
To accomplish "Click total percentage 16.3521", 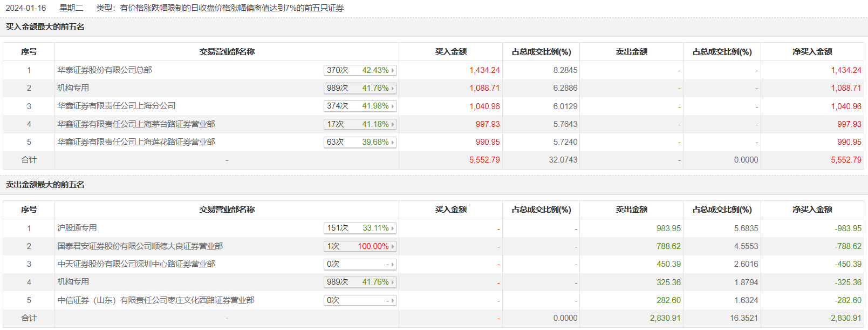I will pos(744,318).
